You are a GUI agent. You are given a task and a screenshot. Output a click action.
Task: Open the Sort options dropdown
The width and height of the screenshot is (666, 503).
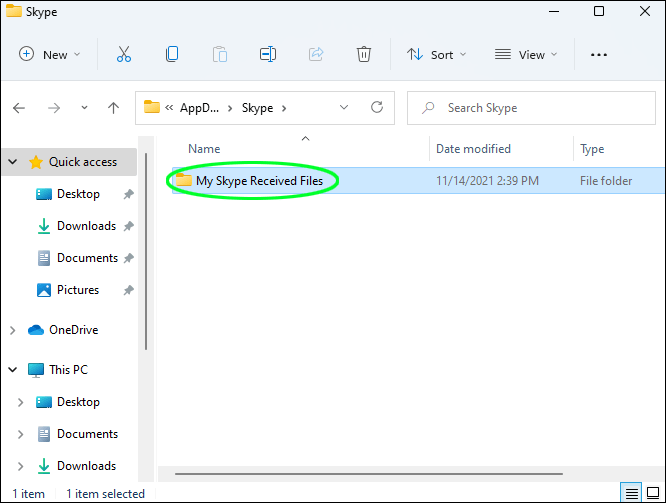pos(437,54)
